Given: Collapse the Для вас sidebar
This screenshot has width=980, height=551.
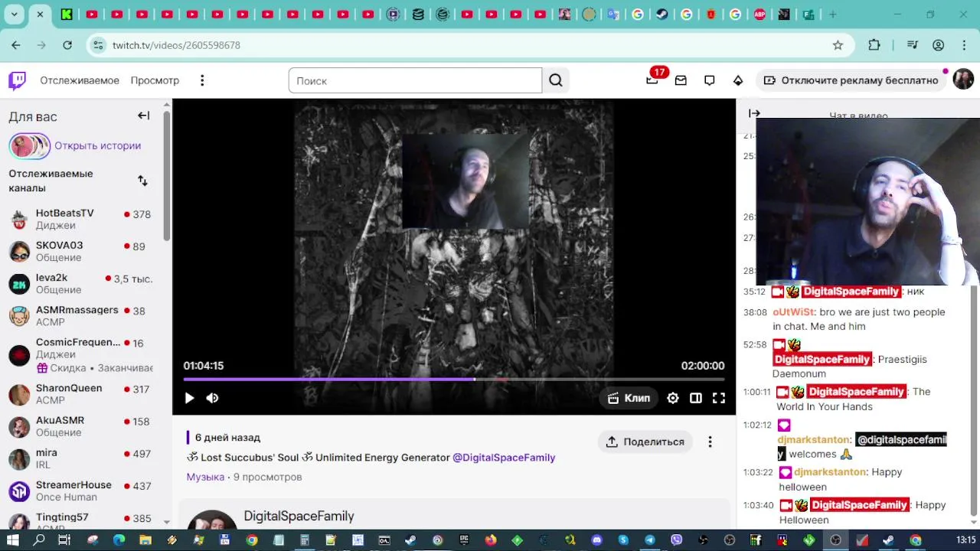Looking at the screenshot, I should pos(143,116).
